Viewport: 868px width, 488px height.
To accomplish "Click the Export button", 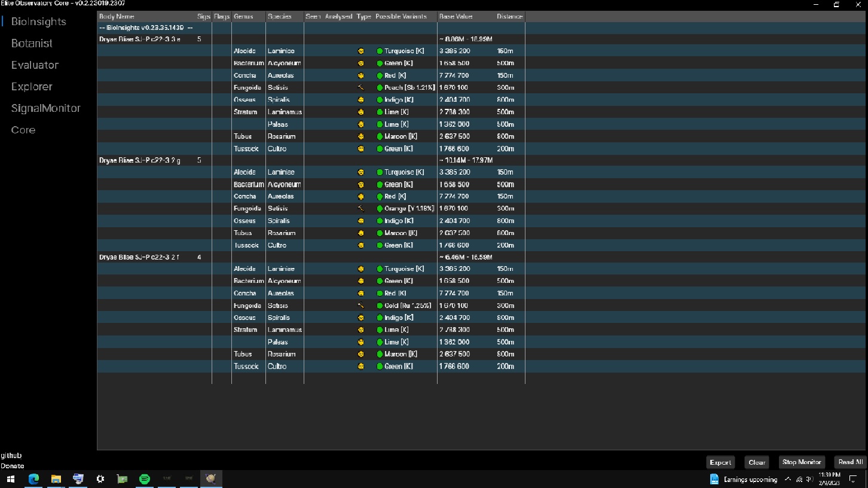I will [x=720, y=462].
